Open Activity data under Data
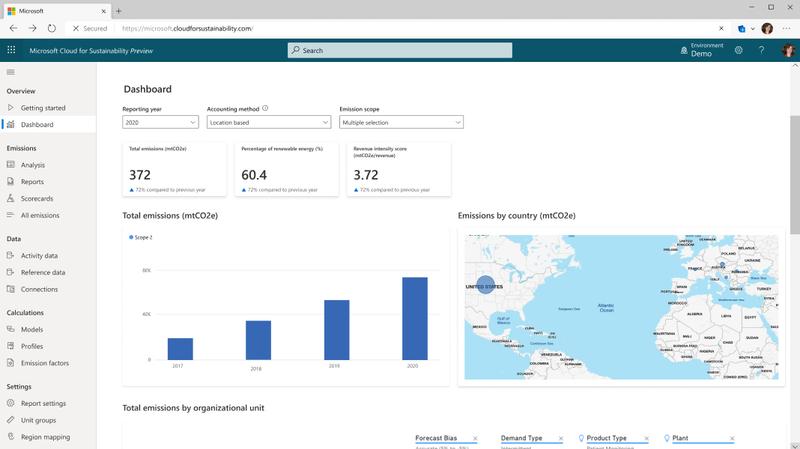This screenshot has height=449, width=800. click(x=39, y=255)
